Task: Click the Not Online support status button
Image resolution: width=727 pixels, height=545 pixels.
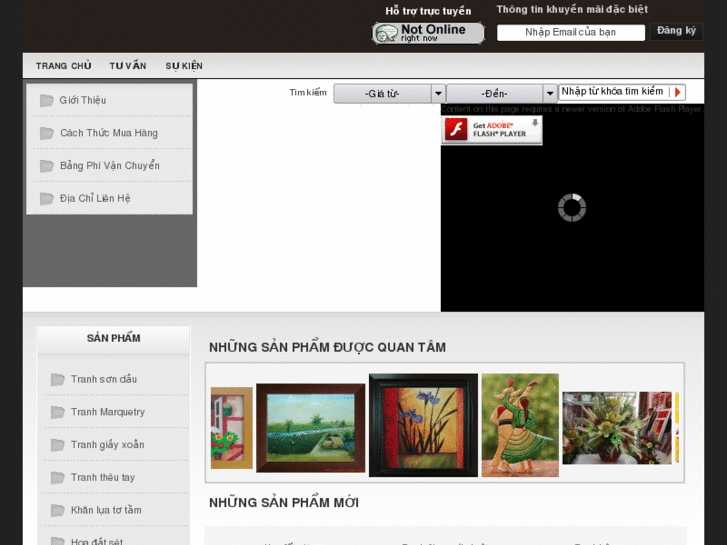Action: point(428,33)
